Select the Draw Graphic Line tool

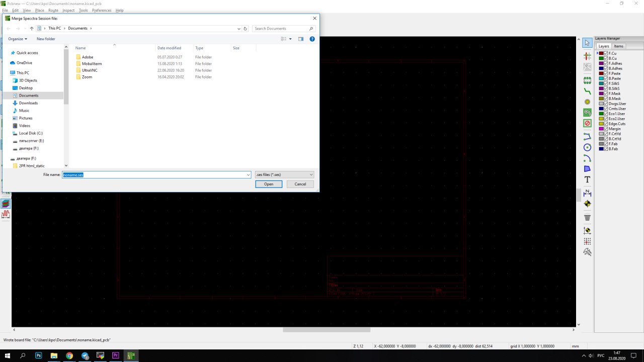coord(587,136)
